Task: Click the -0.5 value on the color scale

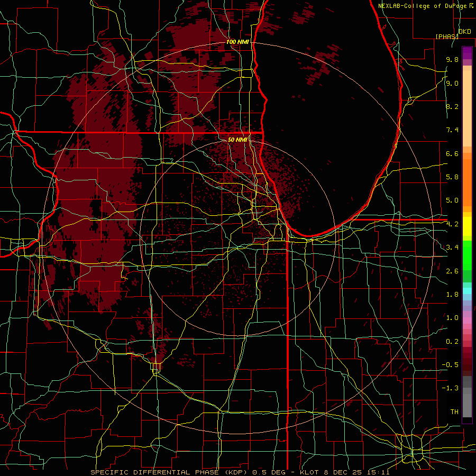Action: pos(450,365)
